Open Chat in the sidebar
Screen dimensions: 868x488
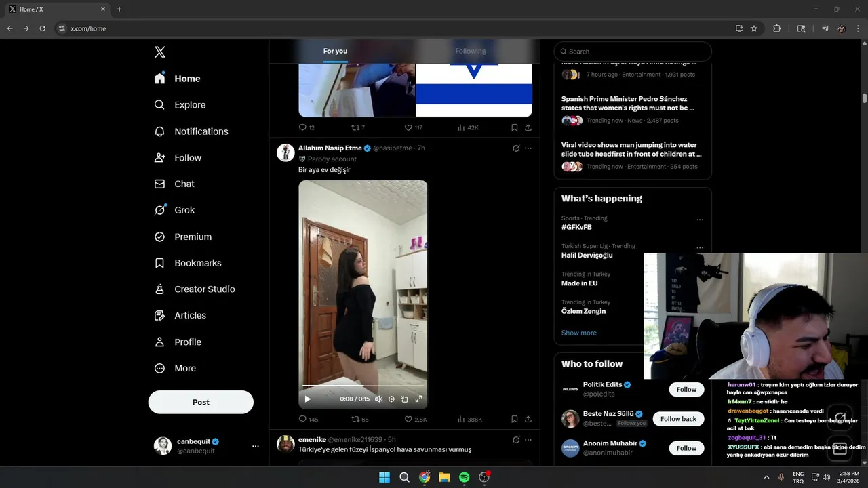174,184
